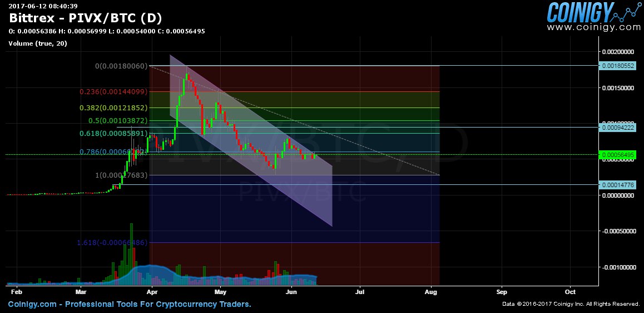Select the Volume (true, 20) indicator label

coord(38,43)
